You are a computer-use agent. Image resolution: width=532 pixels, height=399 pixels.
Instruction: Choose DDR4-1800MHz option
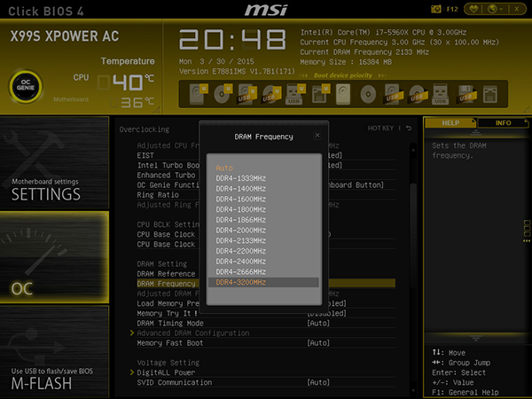263,209
